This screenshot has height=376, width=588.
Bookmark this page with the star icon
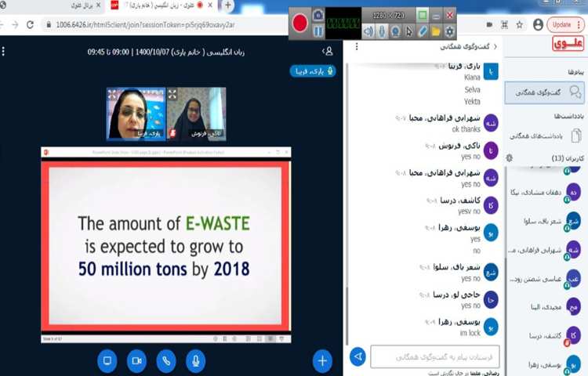click(519, 25)
